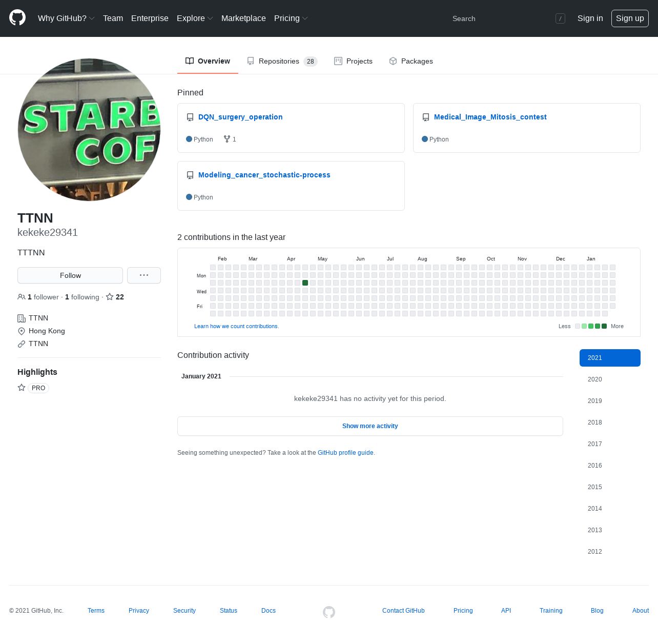
Task: Open the Team menu item
Action: [x=113, y=18]
